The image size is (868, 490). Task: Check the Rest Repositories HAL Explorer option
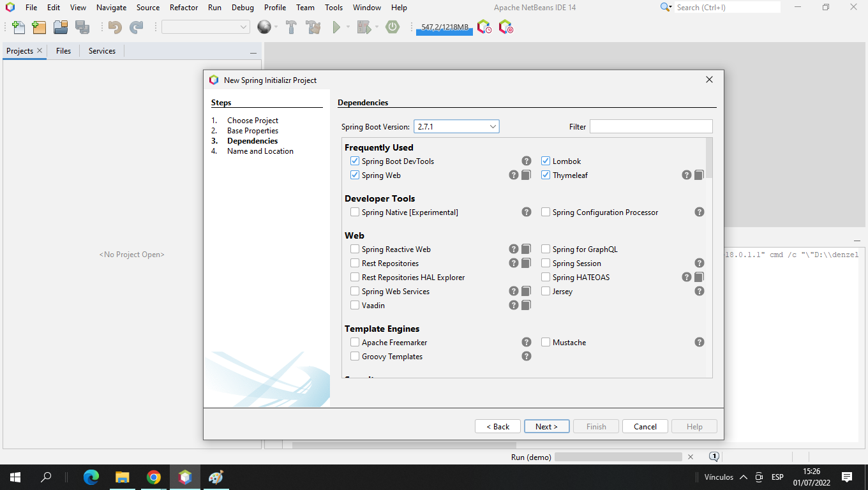pyautogui.click(x=355, y=277)
